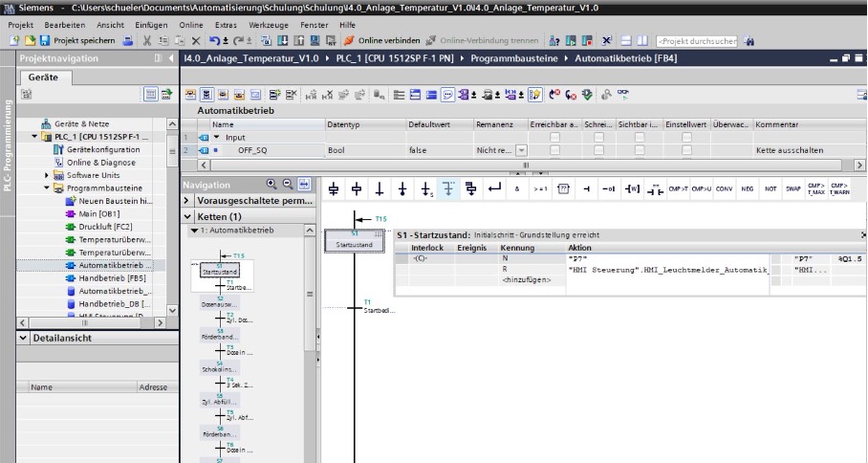Click the zoom in magnifier in Navigation panel
The image size is (868, 463).
click(272, 184)
